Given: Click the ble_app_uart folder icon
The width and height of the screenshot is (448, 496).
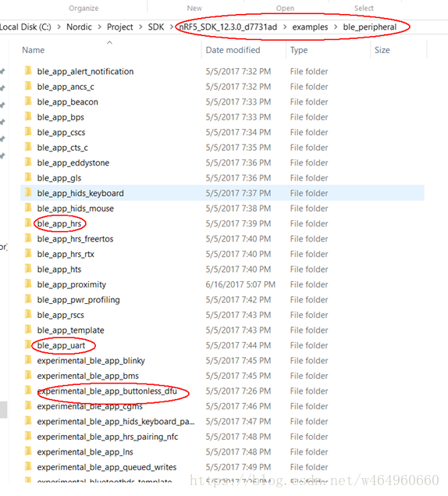Looking at the screenshot, I should 28,344.
